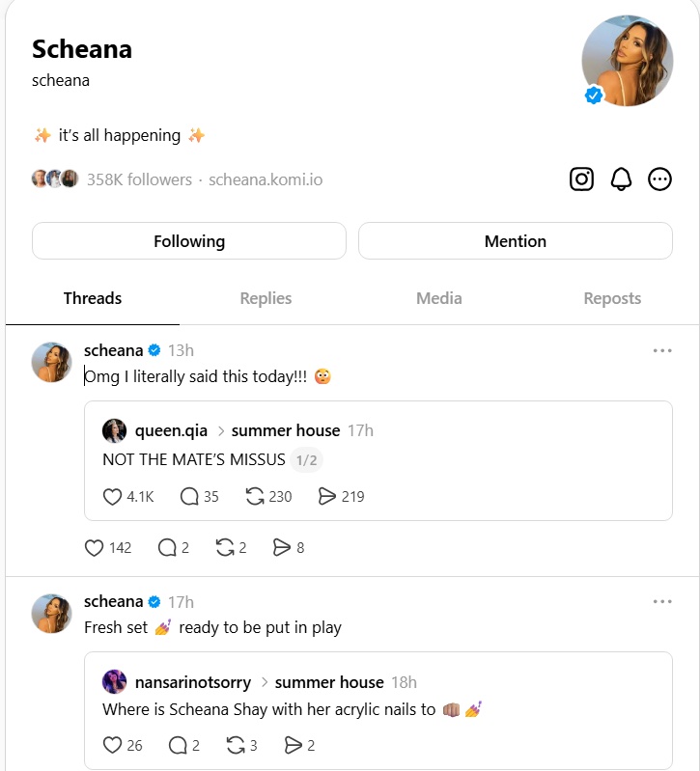View the 358K followers list
The width and height of the screenshot is (700, 771).
click(x=139, y=179)
